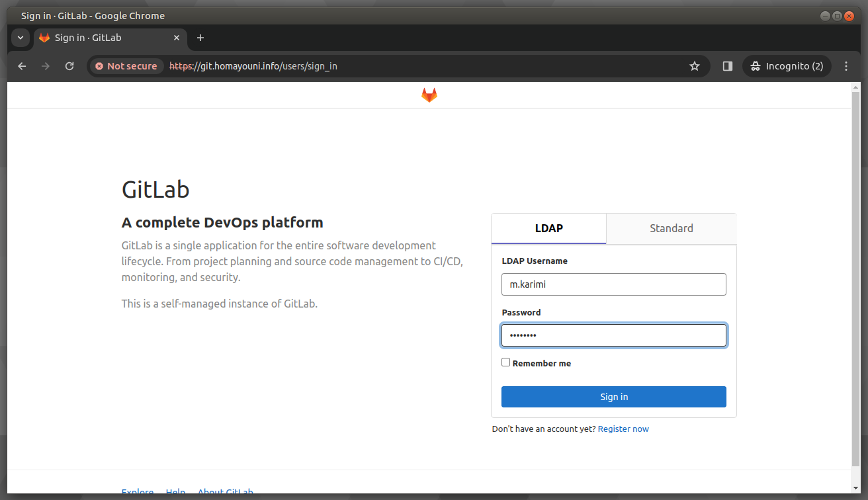
Task: Focus the Password input field
Action: pos(614,335)
